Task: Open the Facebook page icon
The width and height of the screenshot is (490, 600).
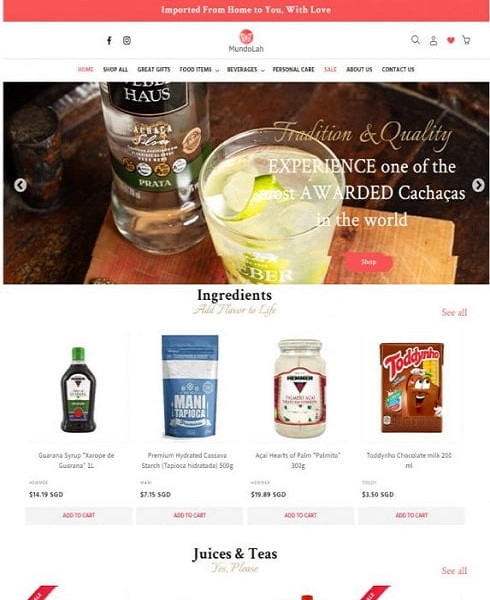Action: pos(109,41)
